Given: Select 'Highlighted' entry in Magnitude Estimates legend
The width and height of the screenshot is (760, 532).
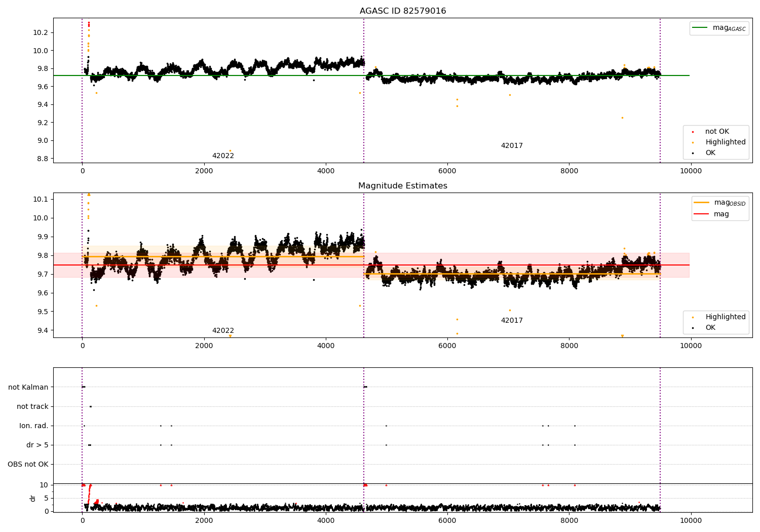Looking at the screenshot, I should point(726,317).
